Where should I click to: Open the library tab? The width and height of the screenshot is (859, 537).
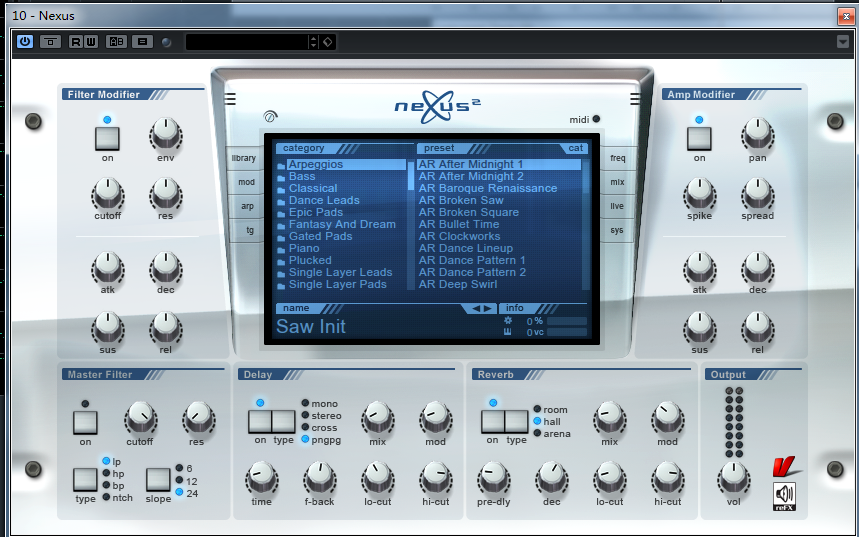pyautogui.click(x=243, y=158)
